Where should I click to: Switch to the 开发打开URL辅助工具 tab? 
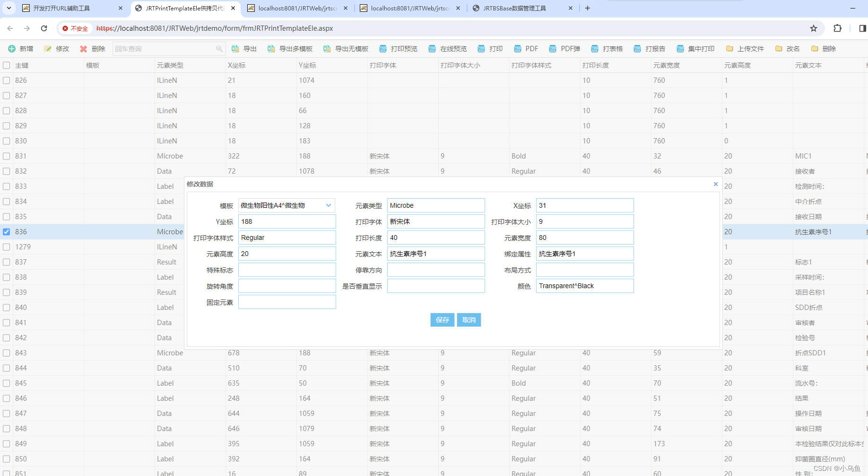pos(72,8)
